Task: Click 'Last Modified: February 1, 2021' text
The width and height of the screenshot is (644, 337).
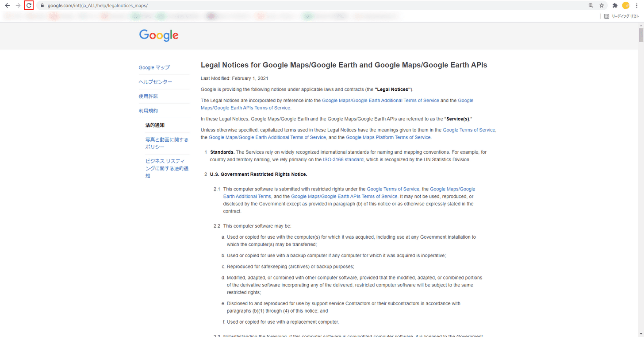Action: (234, 78)
